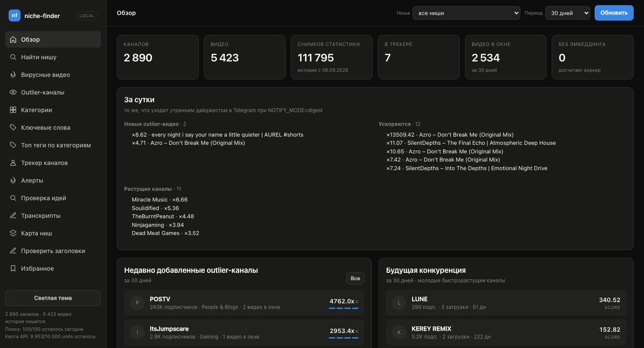The width and height of the screenshot is (644, 348).
Task: Click the pencil icon beside Проверить заголовки
Action: (13, 251)
